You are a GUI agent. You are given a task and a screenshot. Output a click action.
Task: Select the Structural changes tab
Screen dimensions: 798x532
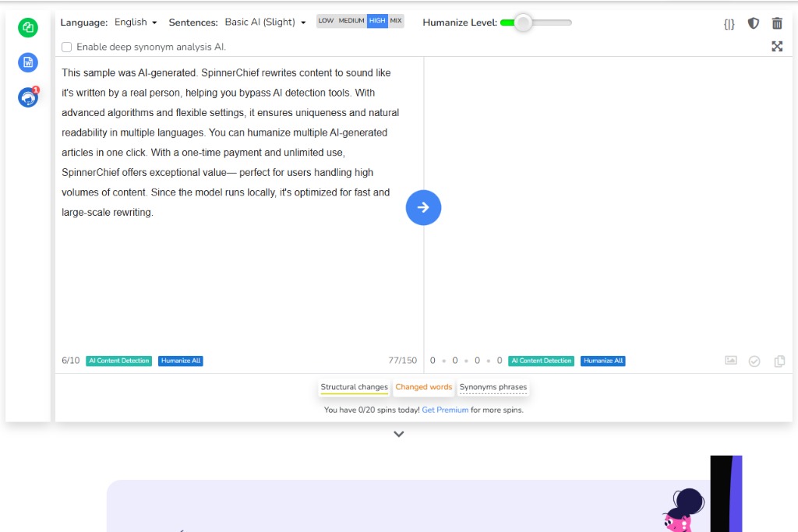tap(354, 387)
